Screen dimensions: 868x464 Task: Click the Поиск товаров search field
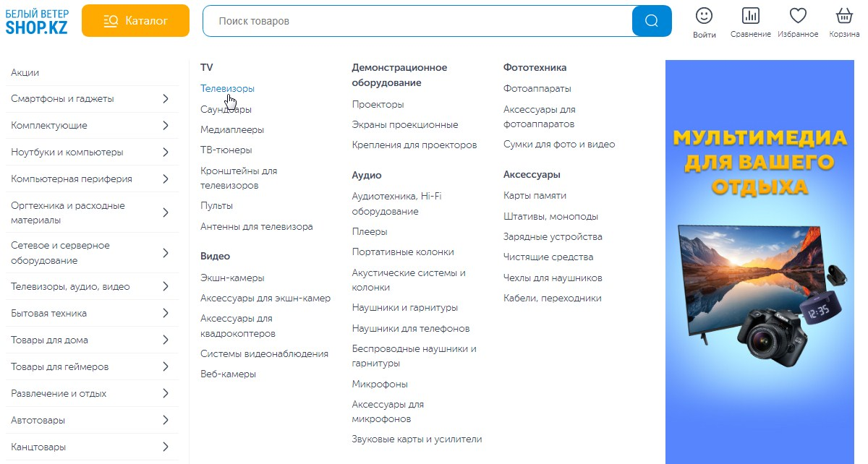417,21
